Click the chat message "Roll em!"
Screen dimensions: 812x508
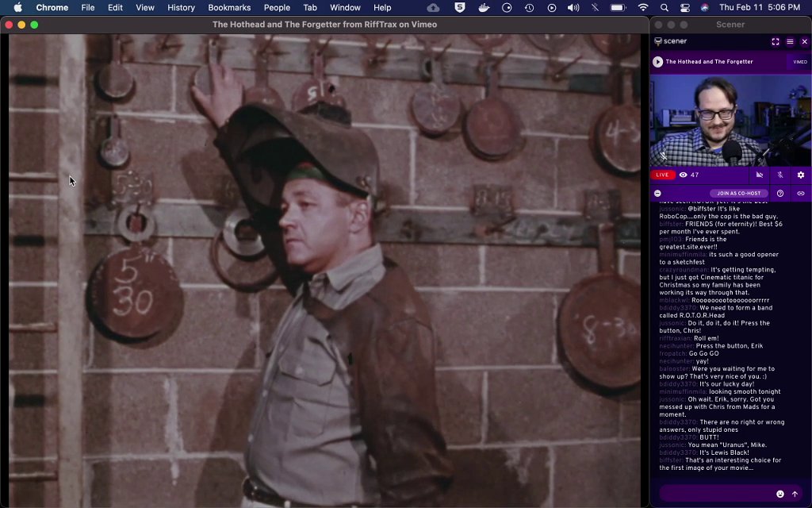tap(707, 338)
